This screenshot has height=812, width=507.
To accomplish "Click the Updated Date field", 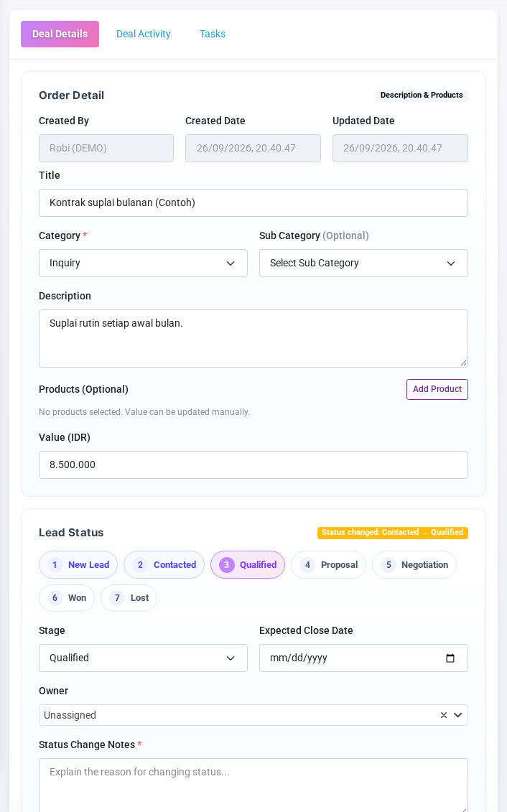I will point(400,148).
